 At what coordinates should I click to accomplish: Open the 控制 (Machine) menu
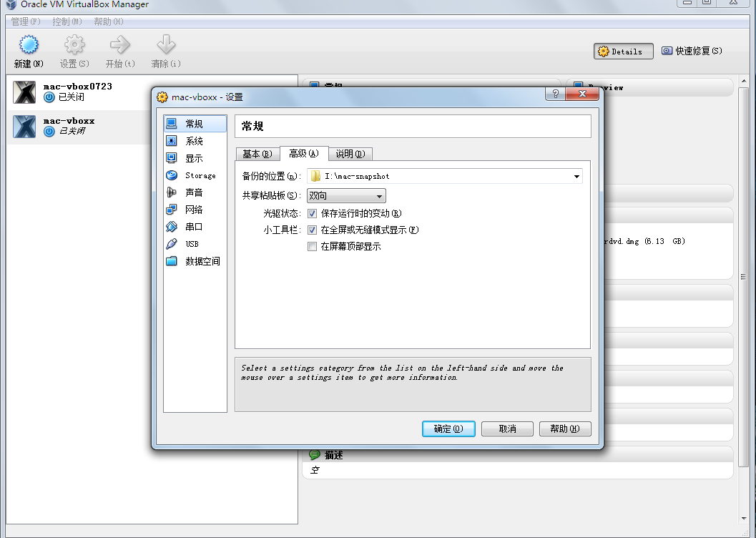click(67, 21)
